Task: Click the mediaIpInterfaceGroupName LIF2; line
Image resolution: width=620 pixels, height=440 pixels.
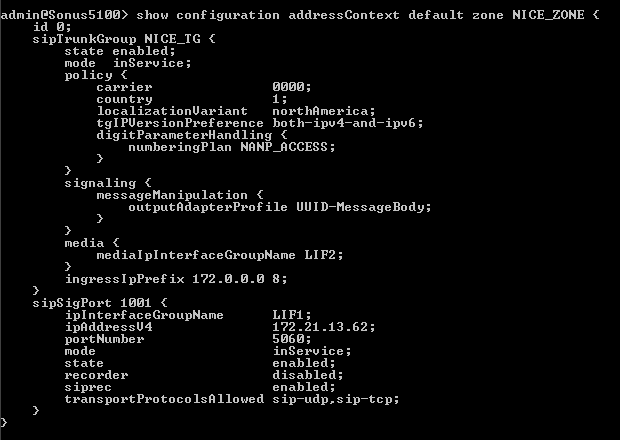Action: 220,255
